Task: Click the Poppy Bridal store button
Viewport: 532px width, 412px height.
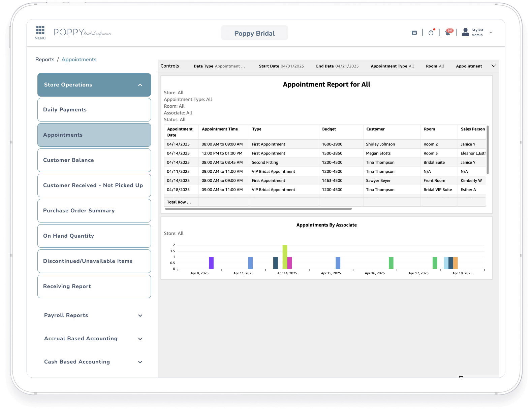Action: [254, 33]
